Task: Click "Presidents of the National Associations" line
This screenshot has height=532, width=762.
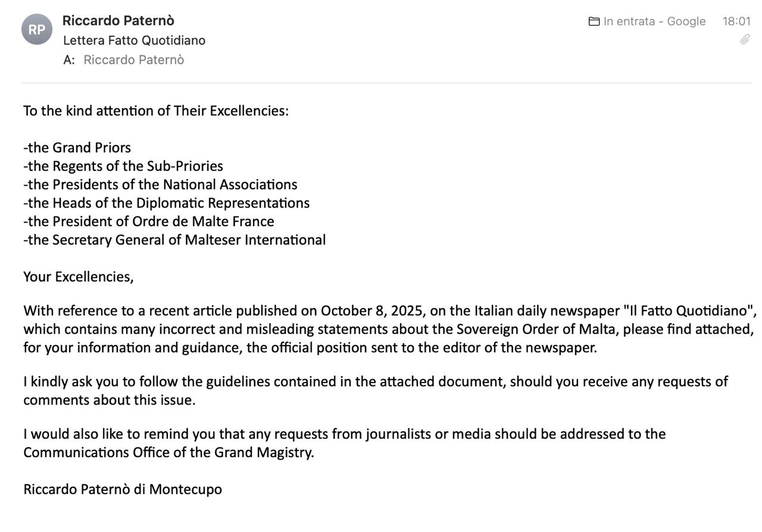Action: [160, 184]
